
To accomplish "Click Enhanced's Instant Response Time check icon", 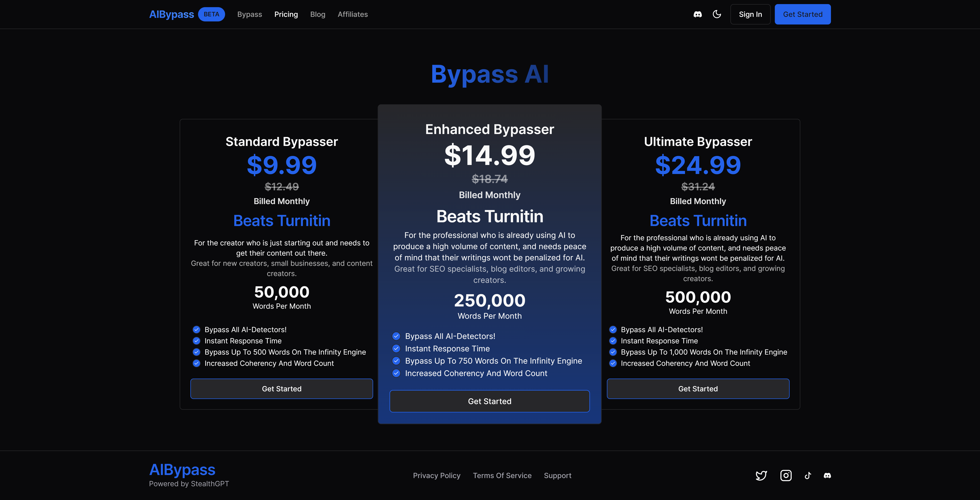I will pyautogui.click(x=396, y=348).
